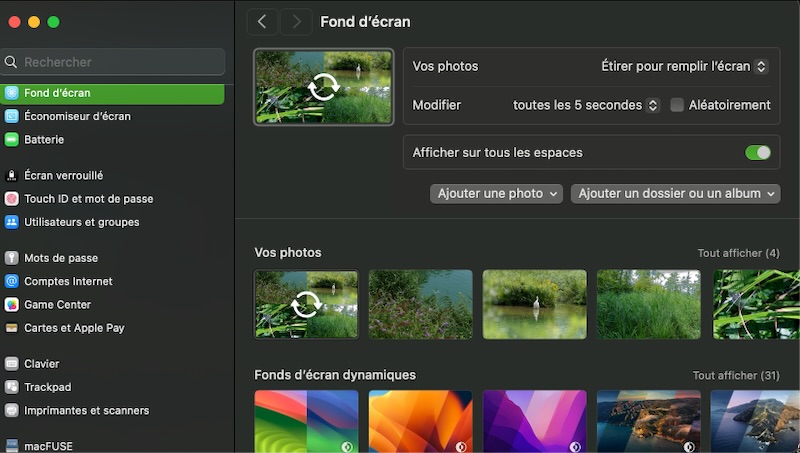Toggle Afficher sur tous les espaces switch

click(757, 153)
